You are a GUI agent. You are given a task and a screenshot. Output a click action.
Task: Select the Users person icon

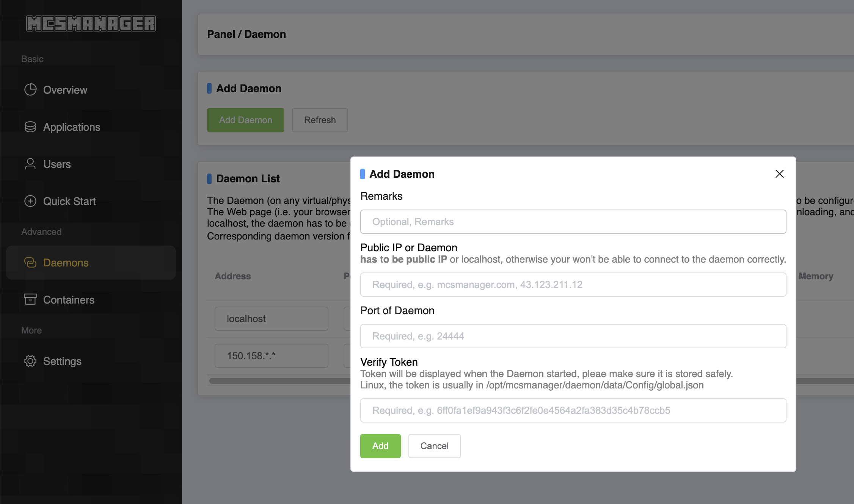tap(30, 164)
